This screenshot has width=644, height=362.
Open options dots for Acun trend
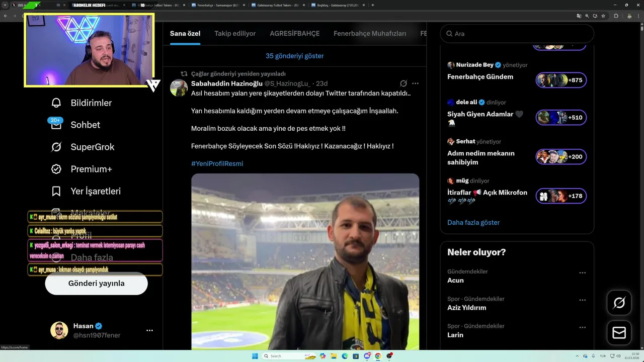pos(582,273)
